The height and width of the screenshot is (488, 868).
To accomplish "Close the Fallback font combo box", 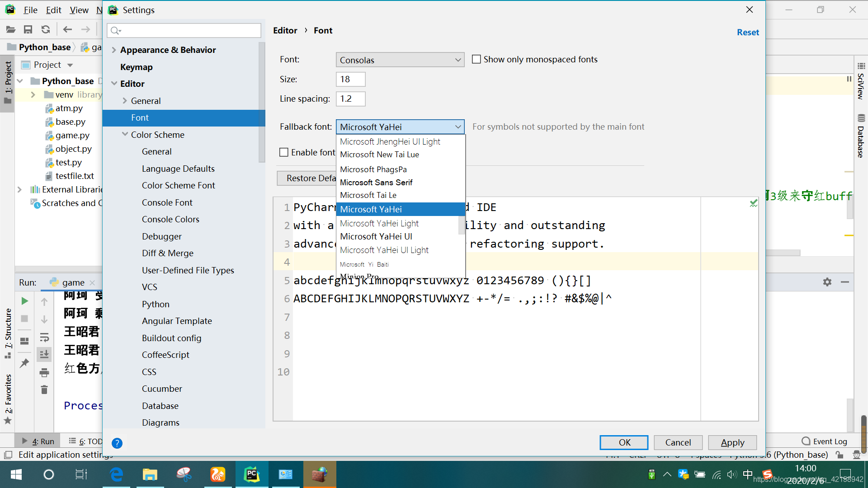I will (x=400, y=127).
